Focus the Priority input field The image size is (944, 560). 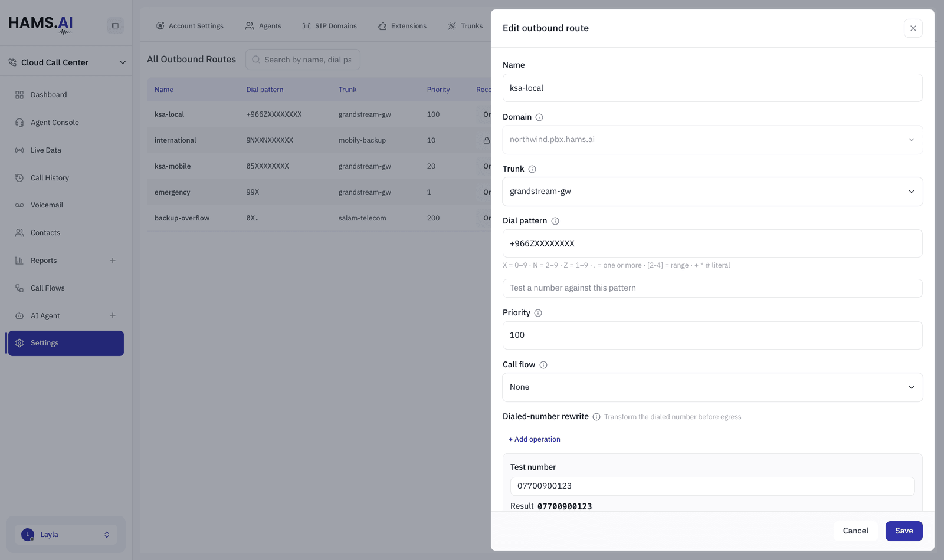tap(713, 335)
